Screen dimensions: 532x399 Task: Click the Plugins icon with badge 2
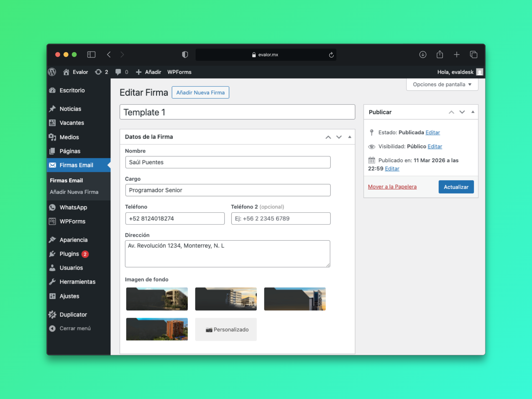coord(53,254)
